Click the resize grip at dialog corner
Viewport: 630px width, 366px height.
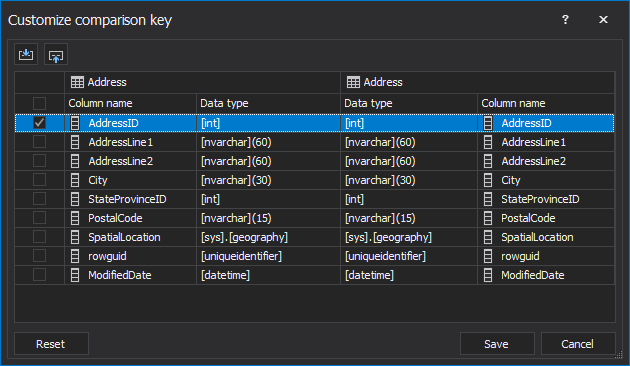[619, 354]
